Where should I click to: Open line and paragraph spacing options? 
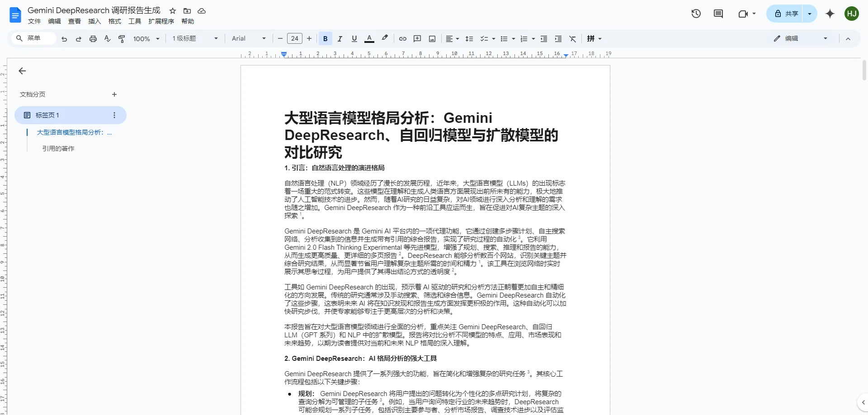coord(469,39)
